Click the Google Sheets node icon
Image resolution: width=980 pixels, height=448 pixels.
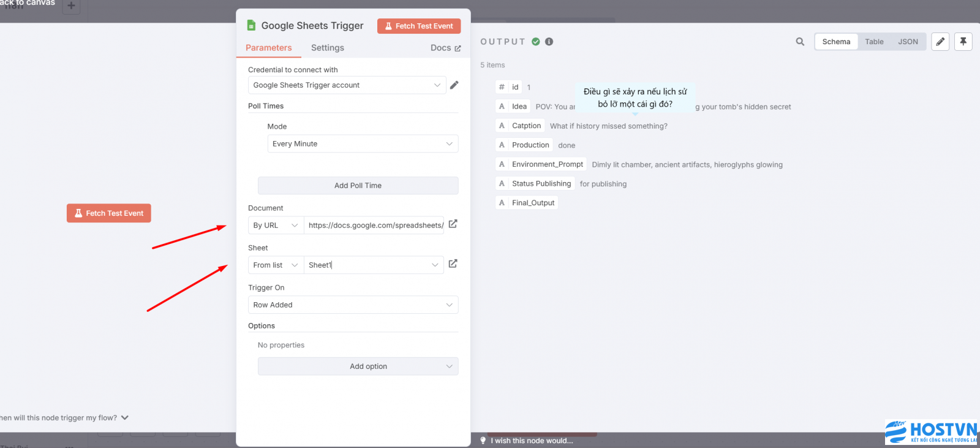coord(251,25)
